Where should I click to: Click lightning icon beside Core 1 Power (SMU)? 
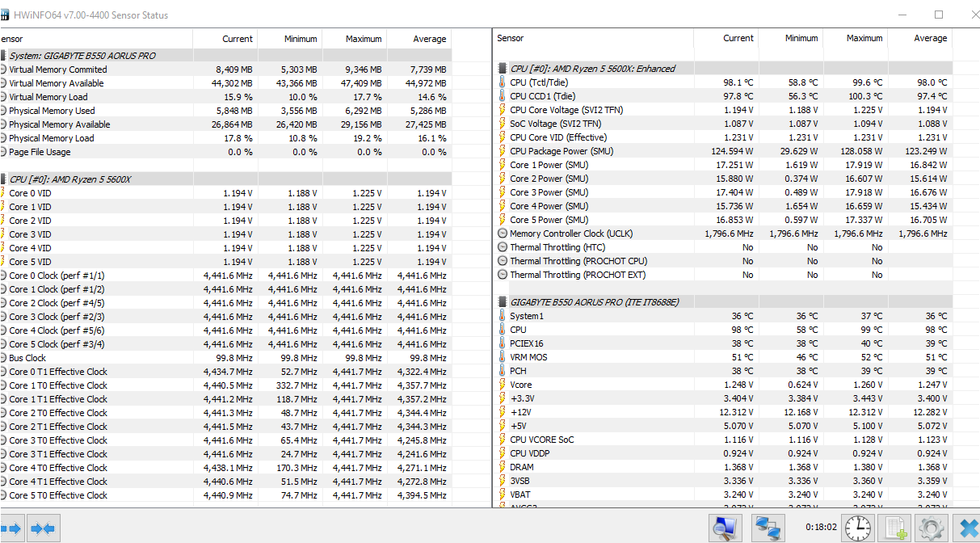[503, 165]
